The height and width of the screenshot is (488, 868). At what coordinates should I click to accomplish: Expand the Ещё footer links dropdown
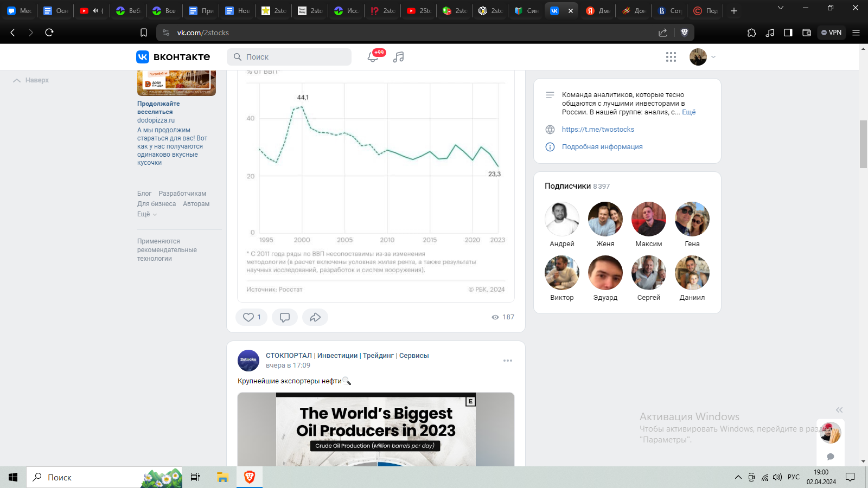(x=147, y=214)
